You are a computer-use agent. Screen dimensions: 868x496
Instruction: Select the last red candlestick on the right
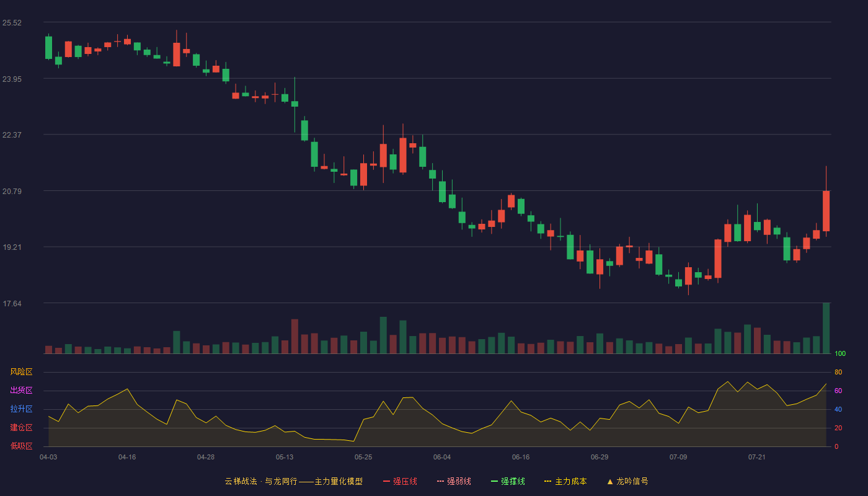pyautogui.click(x=826, y=211)
